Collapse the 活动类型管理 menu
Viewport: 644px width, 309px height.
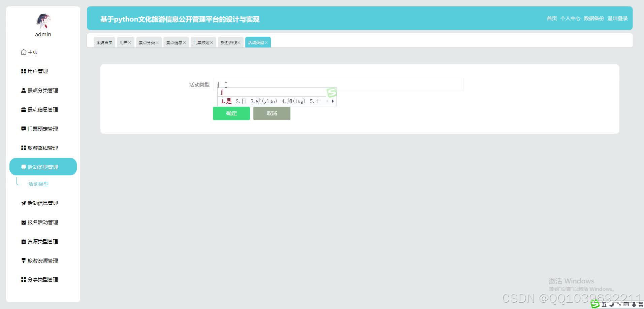pyautogui.click(x=43, y=167)
